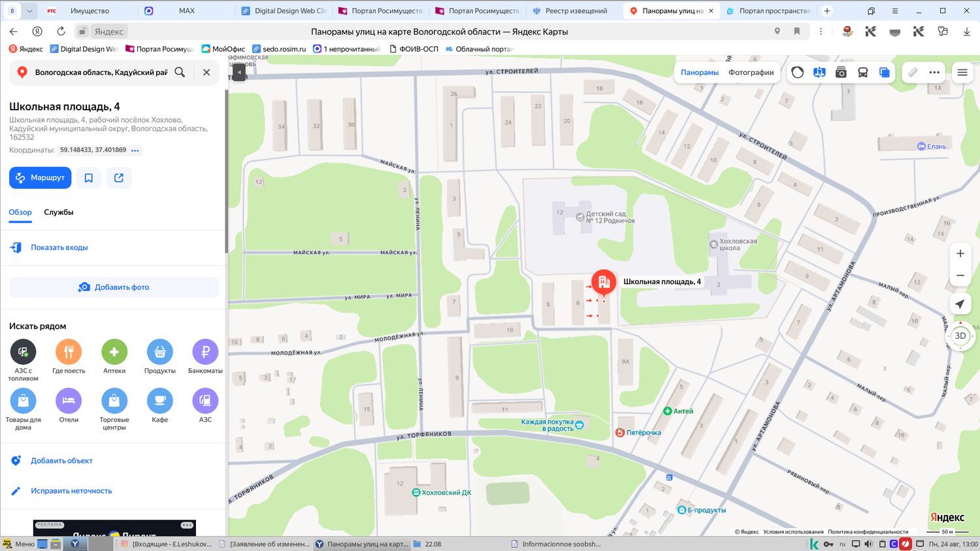This screenshot has width=980, height=551.
Task: Open the map layers selector
Action: click(884, 72)
